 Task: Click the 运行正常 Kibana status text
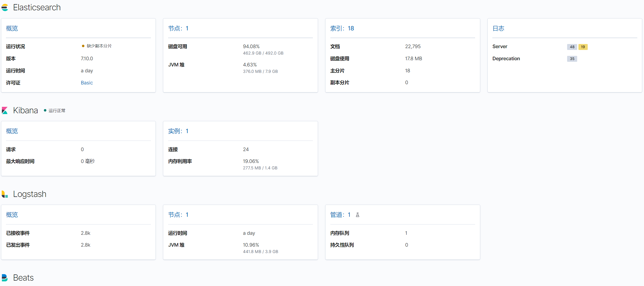coord(57,110)
